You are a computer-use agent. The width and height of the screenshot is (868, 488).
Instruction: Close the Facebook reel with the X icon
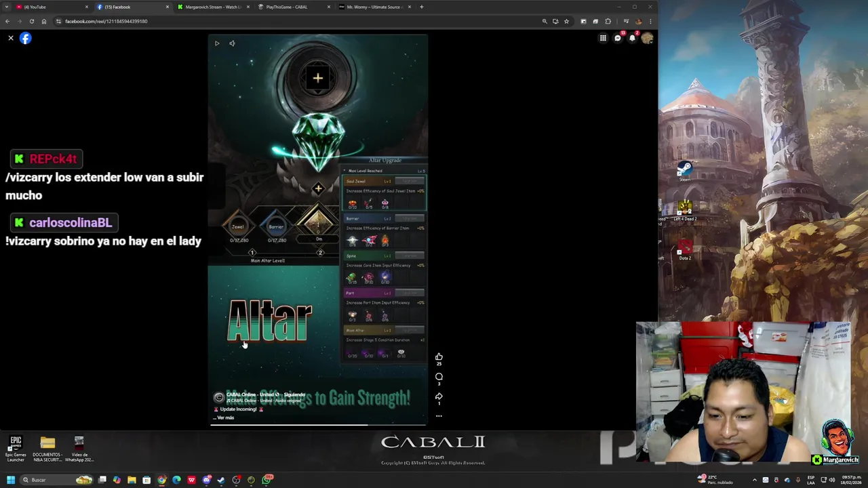[11, 39]
